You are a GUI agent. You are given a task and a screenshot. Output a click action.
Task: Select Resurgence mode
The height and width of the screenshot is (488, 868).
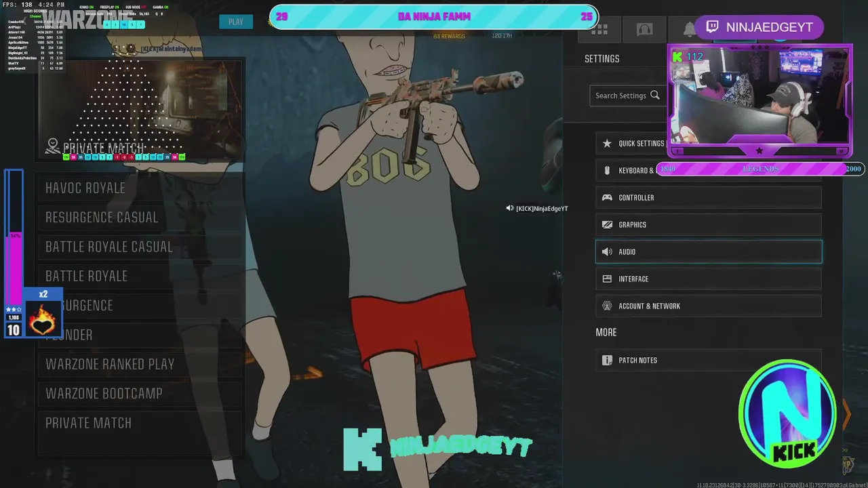[140, 306]
